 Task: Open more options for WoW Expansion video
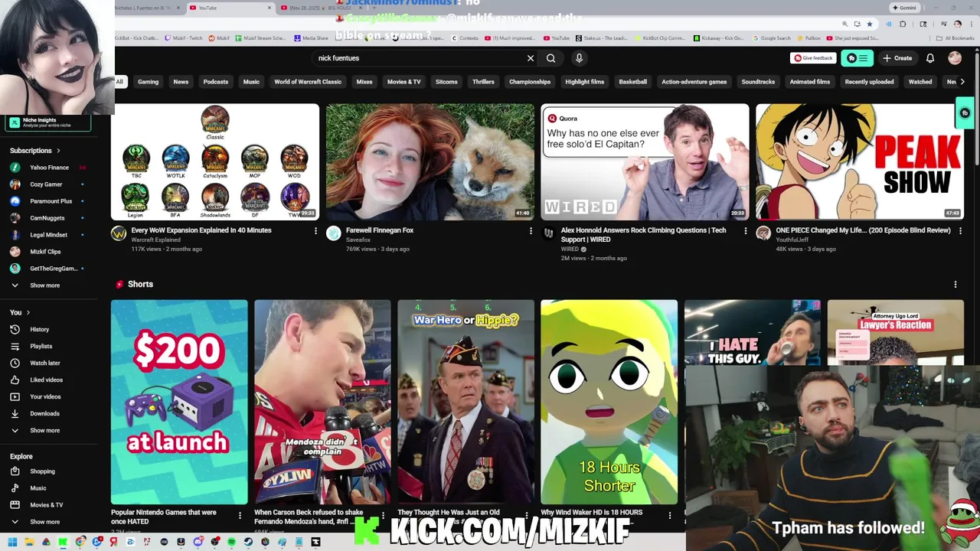point(315,230)
